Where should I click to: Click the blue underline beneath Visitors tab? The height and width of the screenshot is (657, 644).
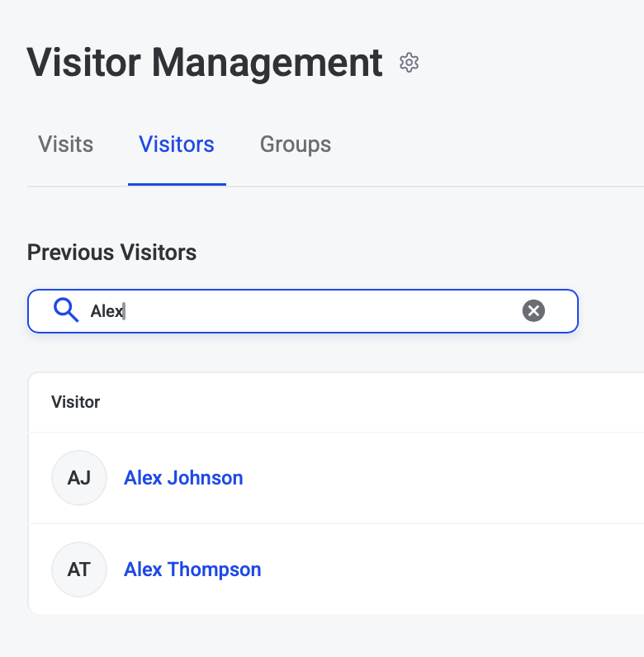pyautogui.click(x=177, y=184)
